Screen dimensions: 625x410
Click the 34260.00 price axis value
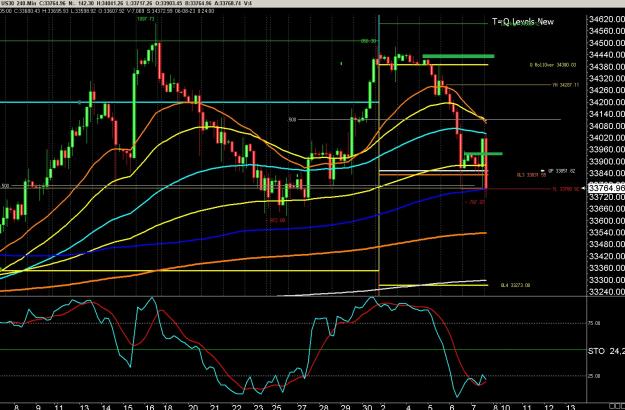pos(606,90)
